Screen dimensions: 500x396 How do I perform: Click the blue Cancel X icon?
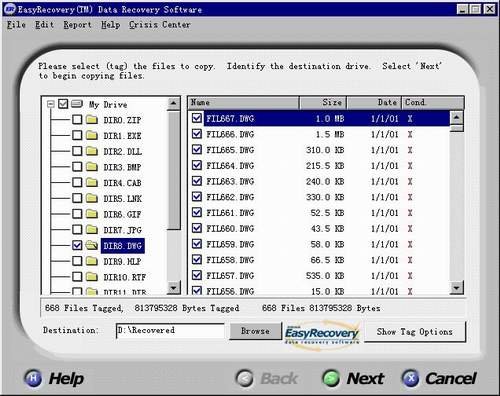[410, 378]
